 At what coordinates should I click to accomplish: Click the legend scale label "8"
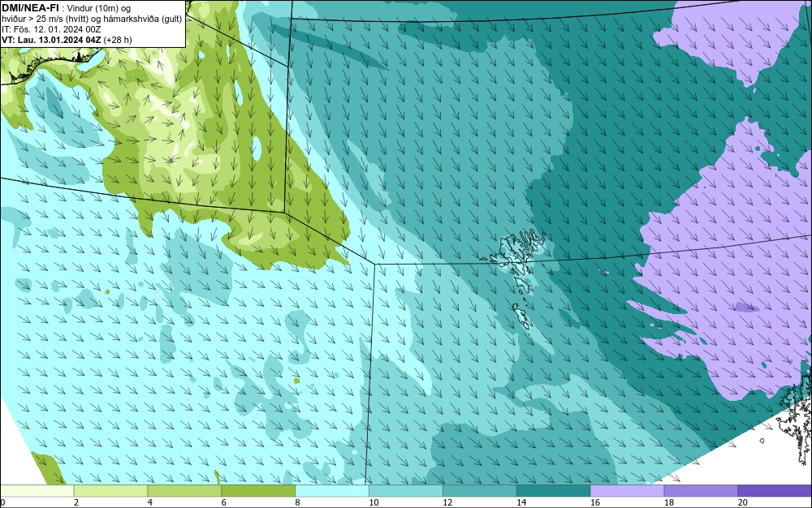[x=298, y=502]
